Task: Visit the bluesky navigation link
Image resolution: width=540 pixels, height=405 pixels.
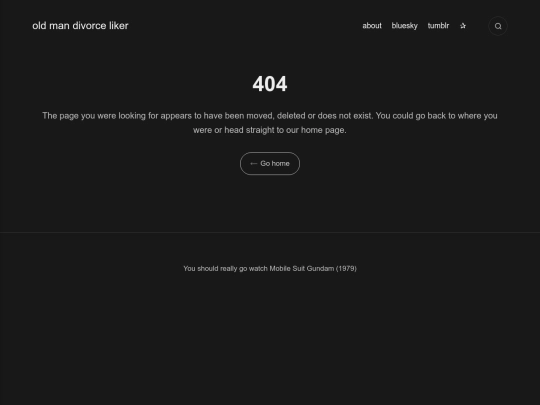Action: point(405,26)
